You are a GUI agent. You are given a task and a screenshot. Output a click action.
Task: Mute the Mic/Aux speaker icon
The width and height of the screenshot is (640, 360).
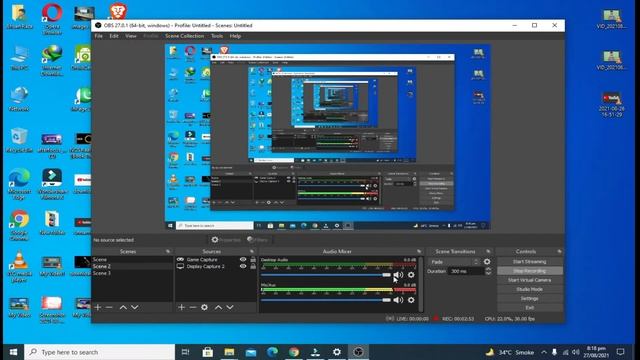pyautogui.click(x=398, y=300)
